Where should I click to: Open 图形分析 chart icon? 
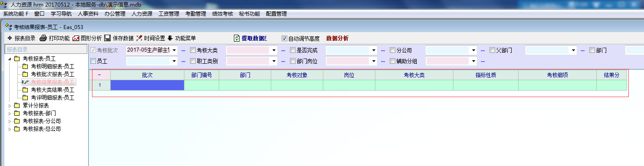point(76,38)
